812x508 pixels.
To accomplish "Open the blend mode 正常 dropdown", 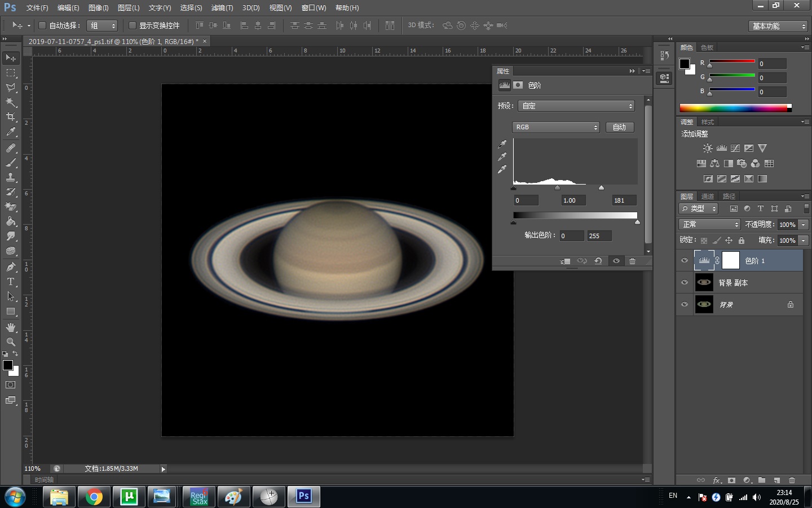I will [709, 225].
